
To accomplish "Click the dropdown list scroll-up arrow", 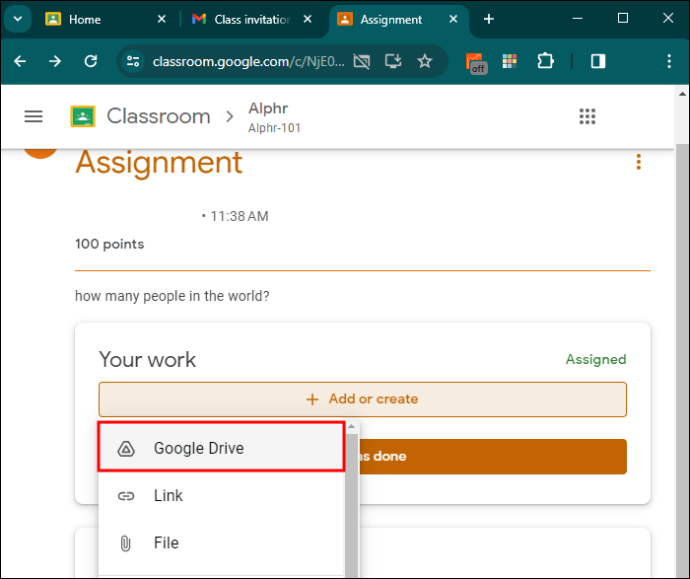I will tap(352, 426).
